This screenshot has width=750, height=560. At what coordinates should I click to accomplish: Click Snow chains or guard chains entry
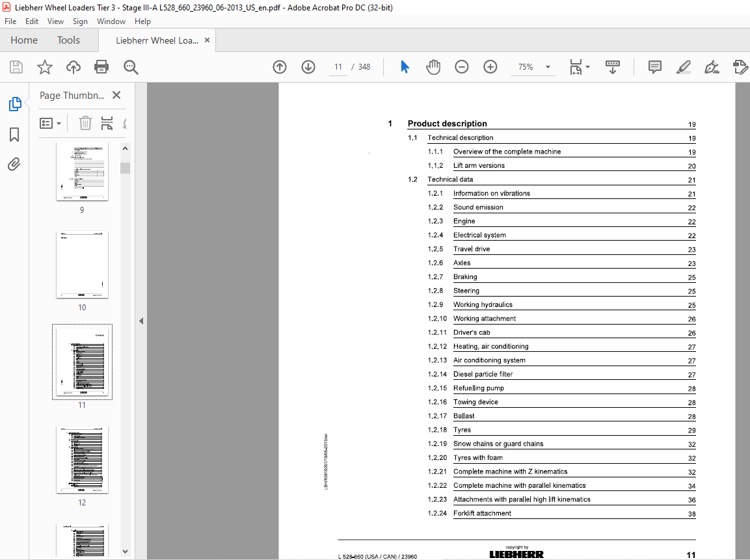pos(498,444)
